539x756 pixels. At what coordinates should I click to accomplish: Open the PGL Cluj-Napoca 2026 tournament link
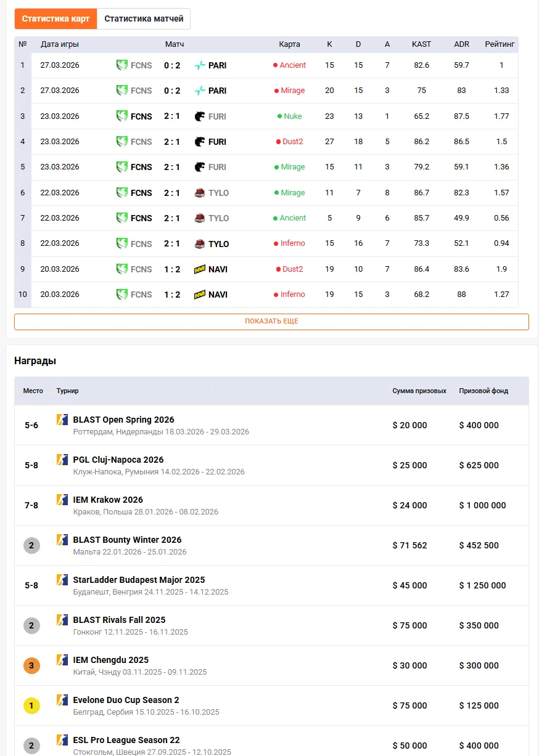click(x=118, y=460)
